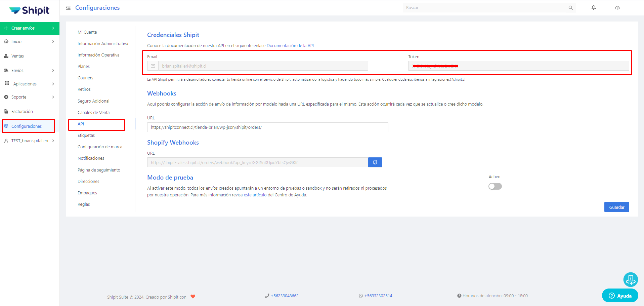Open Notificaciones settings
The image size is (644, 306).
pos(91,158)
